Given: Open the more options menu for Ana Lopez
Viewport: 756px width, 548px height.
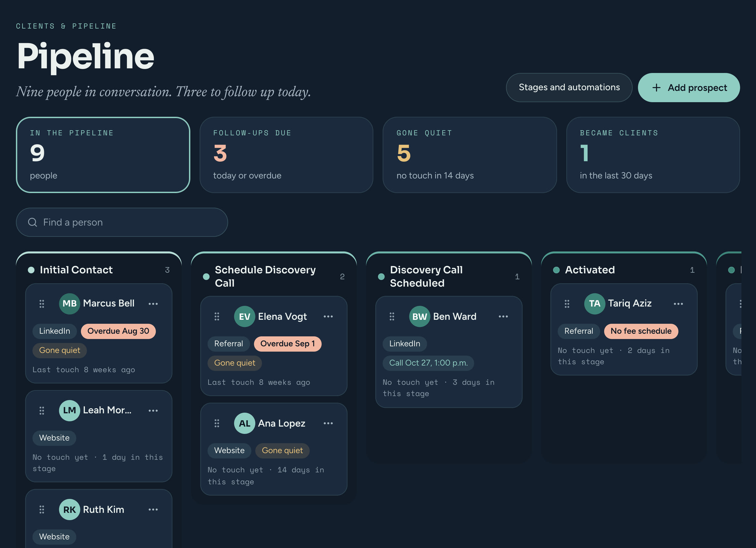Looking at the screenshot, I should 328,423.
